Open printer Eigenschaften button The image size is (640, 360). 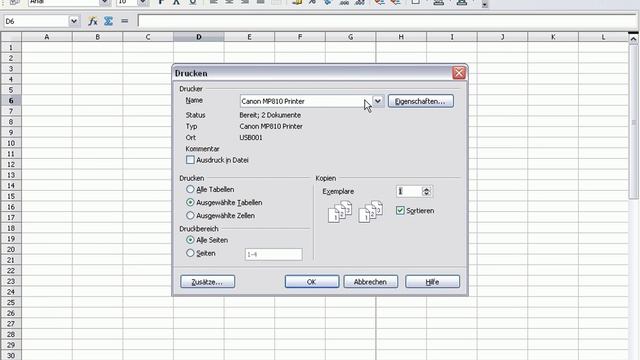click(420, 101)
